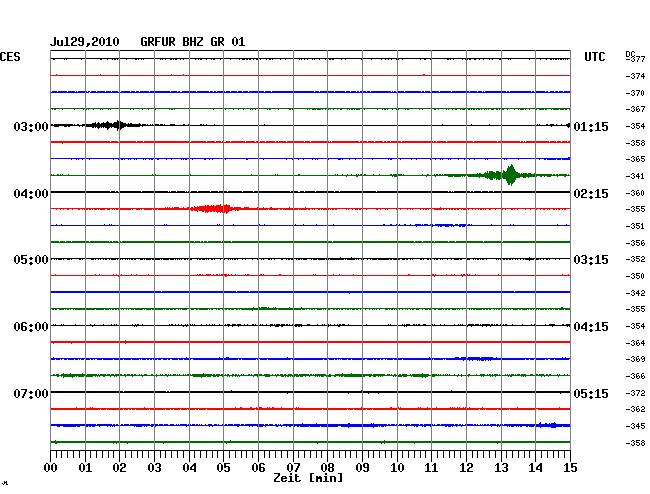This screenshot has height=494, width=650.
Task: Click the DC offset value -370
Action: [635, 93]
